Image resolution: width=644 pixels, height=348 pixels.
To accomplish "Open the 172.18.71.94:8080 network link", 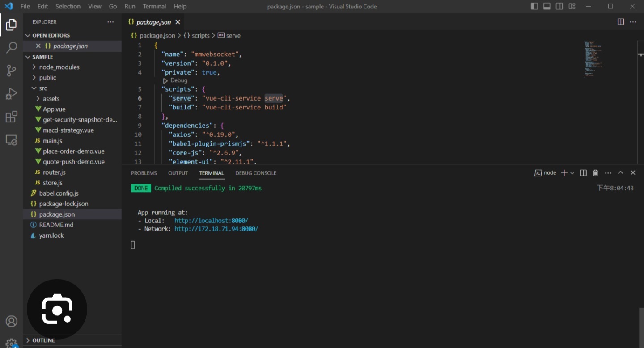I will pyautogui.click(x=216, y=229).
